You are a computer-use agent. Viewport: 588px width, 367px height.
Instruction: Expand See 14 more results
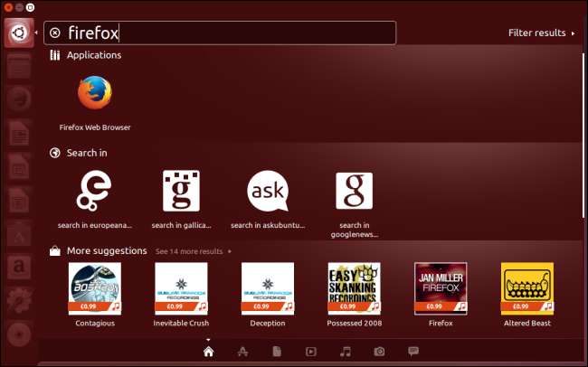click(x=193, y=251)
